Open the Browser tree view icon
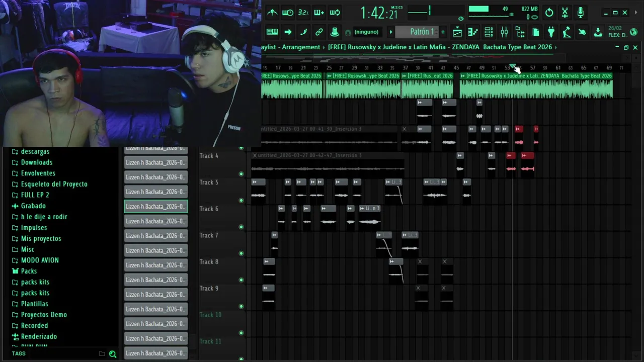The height and width of the screenshot is (362, 644). pyautogui.click(x=520, y=32)
